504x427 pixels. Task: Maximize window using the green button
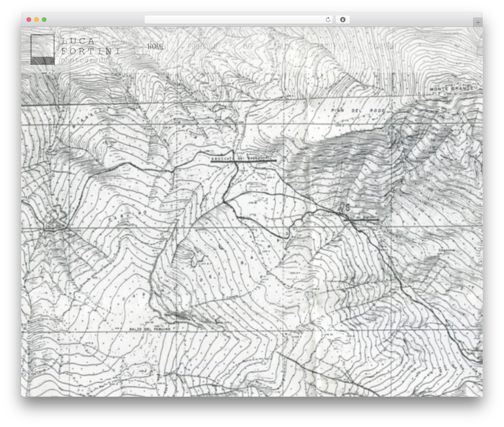(x=44, y=20)
